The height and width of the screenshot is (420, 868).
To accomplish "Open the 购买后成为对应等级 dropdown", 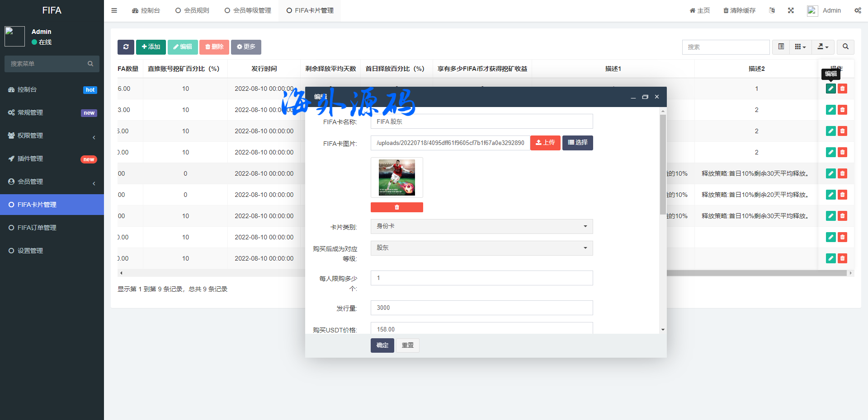I will pyautogui.click(x=481, y=248).
